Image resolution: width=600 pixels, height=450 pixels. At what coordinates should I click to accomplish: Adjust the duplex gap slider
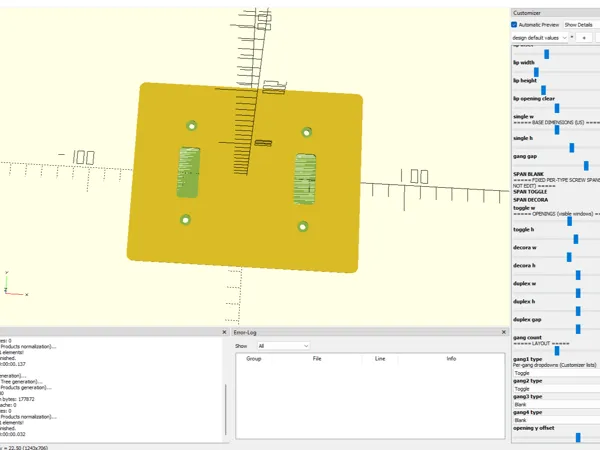pyautogui.click(x=578, y=329)
